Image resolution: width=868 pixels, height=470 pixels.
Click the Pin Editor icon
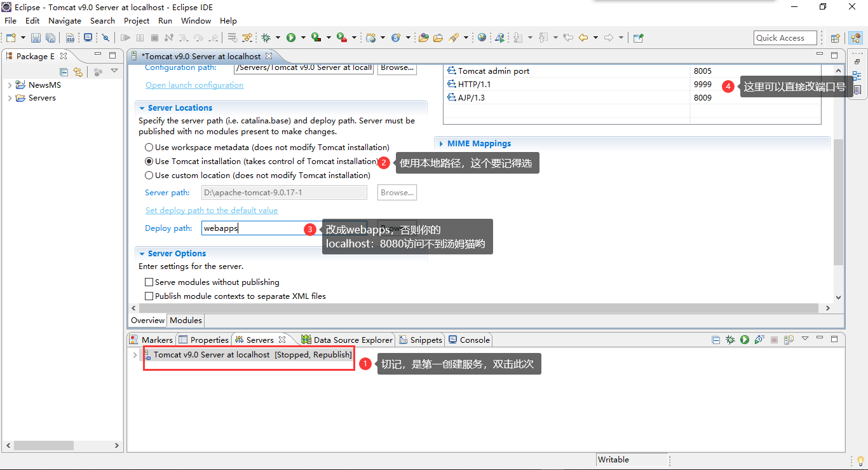638,38
